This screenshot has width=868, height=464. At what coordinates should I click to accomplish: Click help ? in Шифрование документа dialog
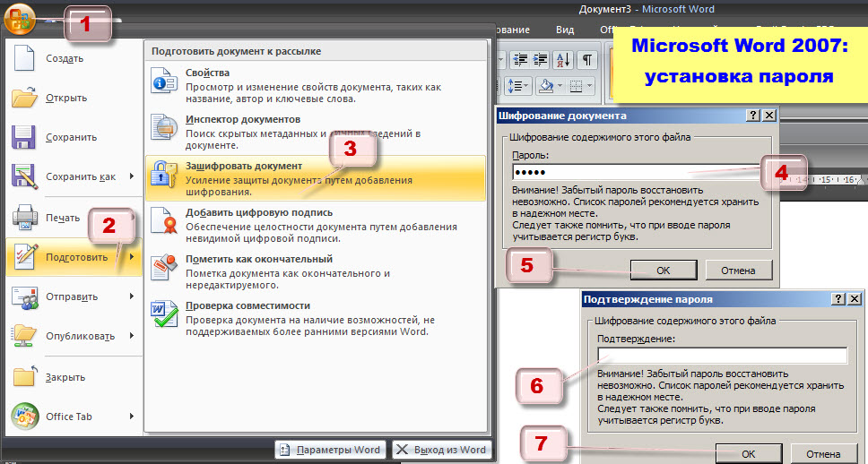tap(753, 115)
